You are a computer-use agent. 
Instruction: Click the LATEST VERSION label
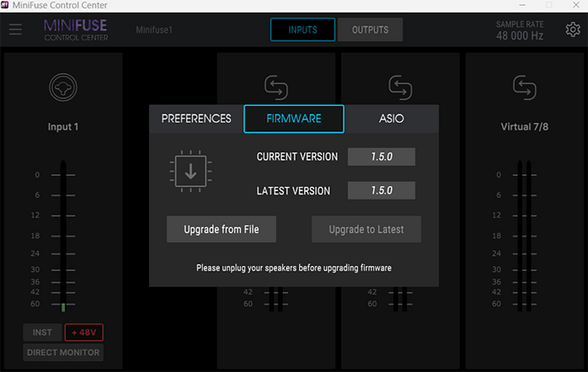click(293, 190)
